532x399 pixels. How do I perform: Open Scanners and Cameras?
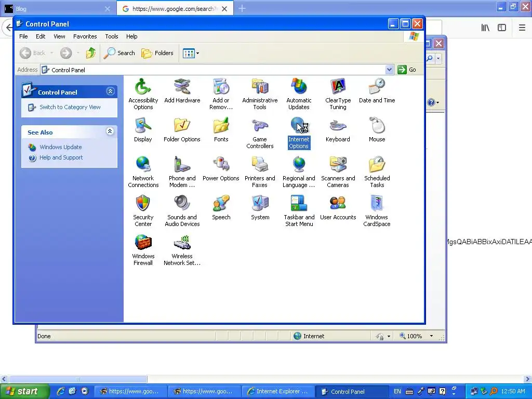click(x=338, y=172)
